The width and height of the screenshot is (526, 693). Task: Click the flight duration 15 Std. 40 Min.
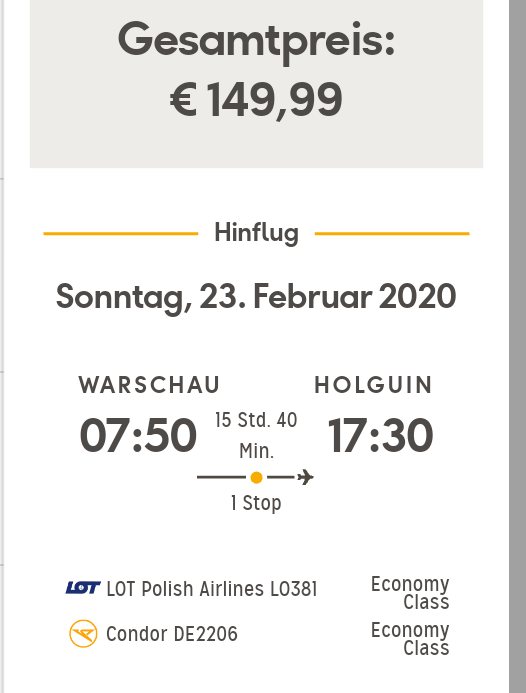[256, 435]
